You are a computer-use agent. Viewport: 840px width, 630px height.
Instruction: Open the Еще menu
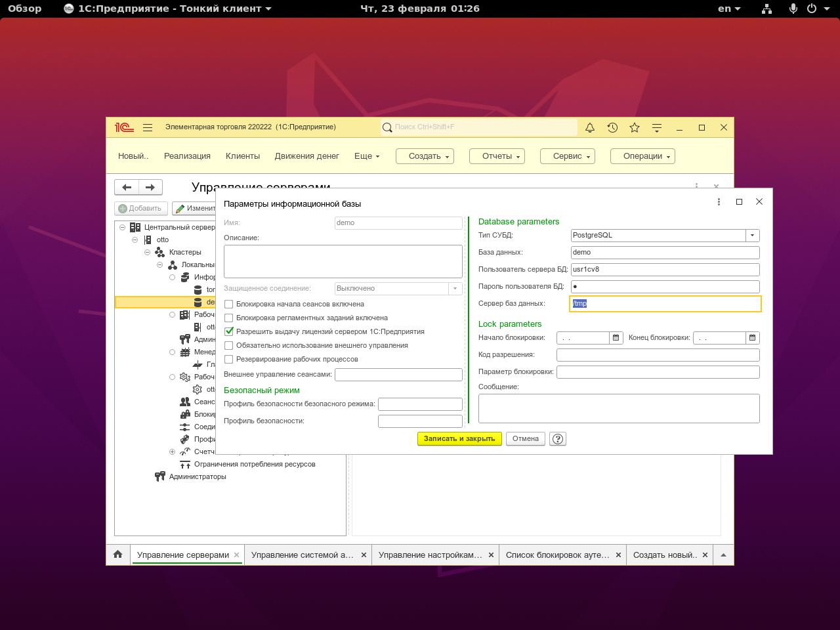coord(367,156)
